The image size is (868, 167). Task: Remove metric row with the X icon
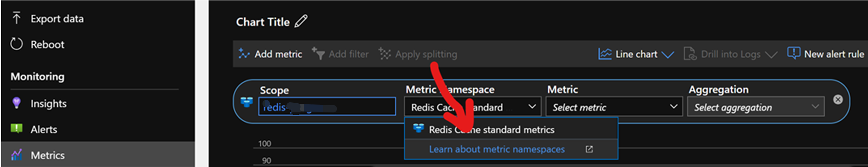pyautogui.click(x=838, y=99)
